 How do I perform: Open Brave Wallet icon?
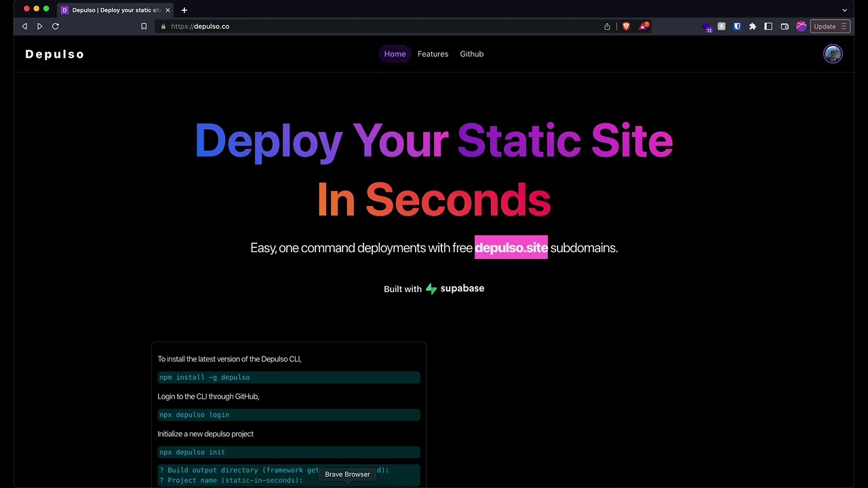click(x=785, y=26)
